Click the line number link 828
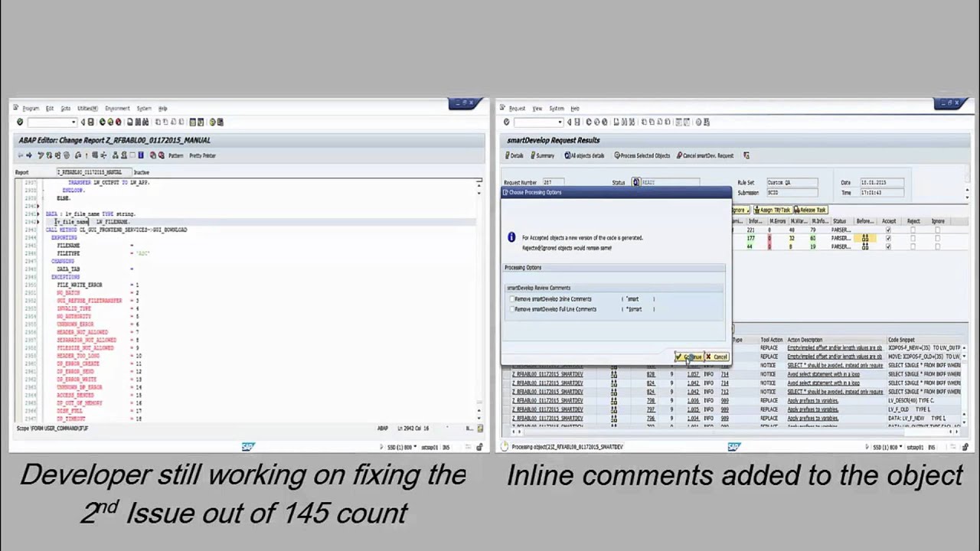The image size is (980, 551). point(650,374)
